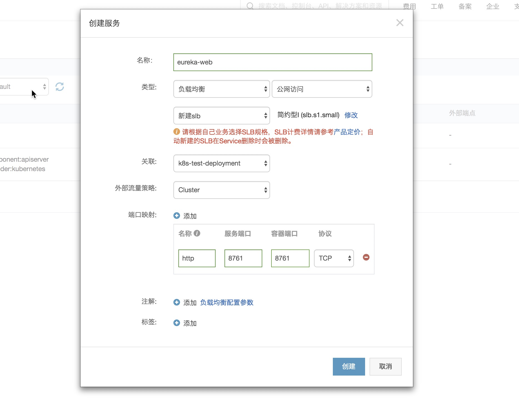The height and width of the screenshot is (420, 519).
Task: Click the der:kubernetes label in background table
Action: (23, 169)
